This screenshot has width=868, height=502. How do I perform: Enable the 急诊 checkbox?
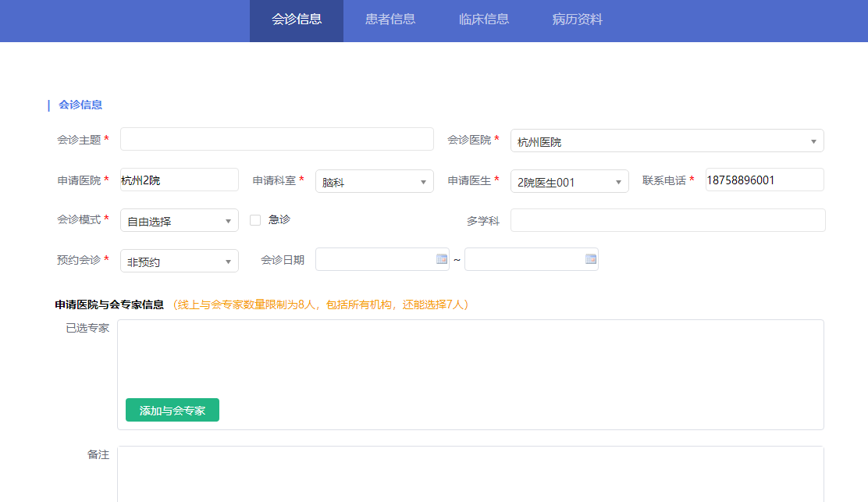(255, 220)
